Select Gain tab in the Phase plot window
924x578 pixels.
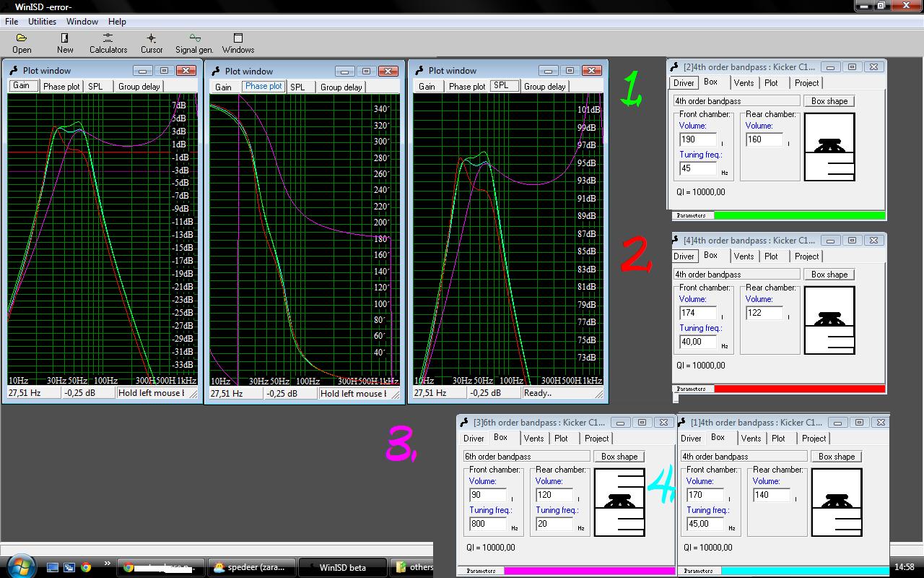coord(224,87)
